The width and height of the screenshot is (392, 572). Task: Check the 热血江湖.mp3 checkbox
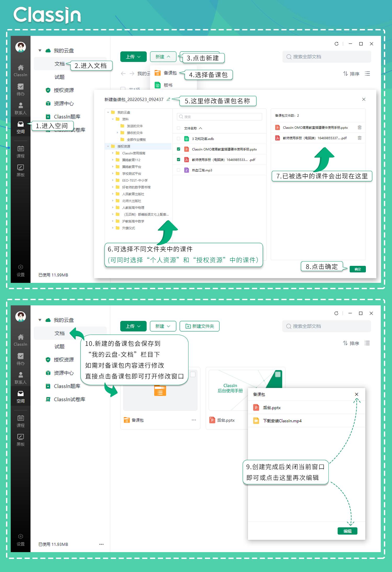[178, 170]
